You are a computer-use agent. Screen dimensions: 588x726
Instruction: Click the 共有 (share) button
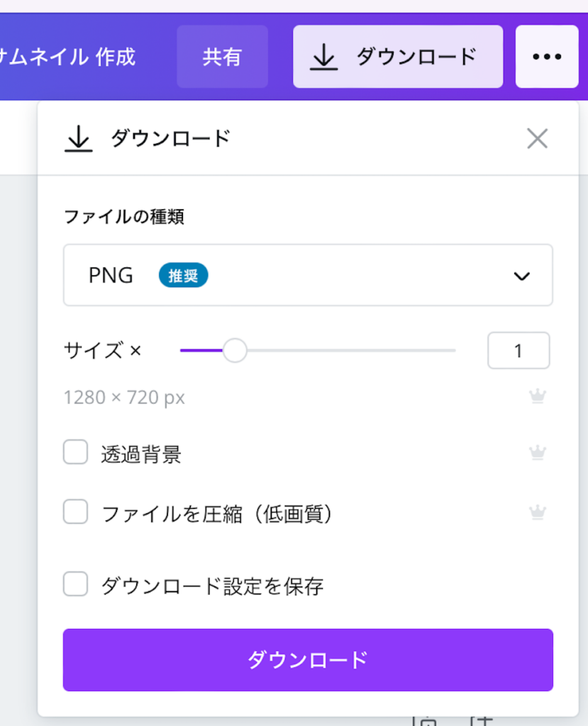pos(222,56)
